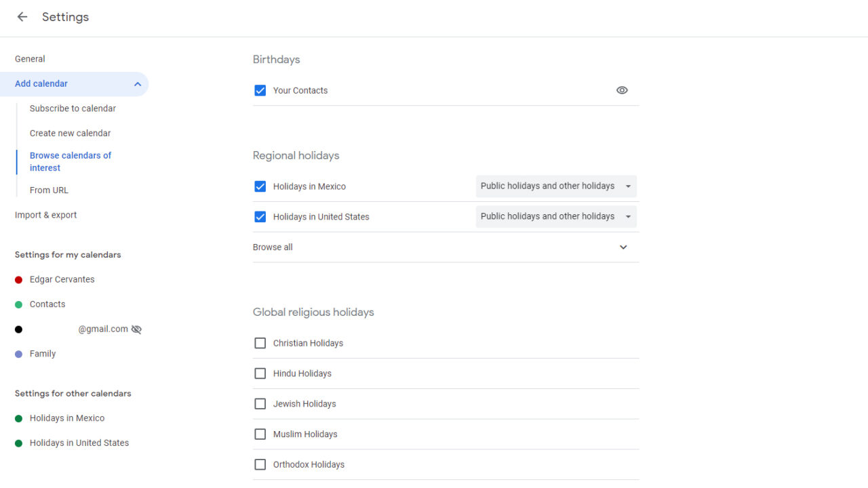
Task: Enable Jewish Holidays
Action: (260, 403)
